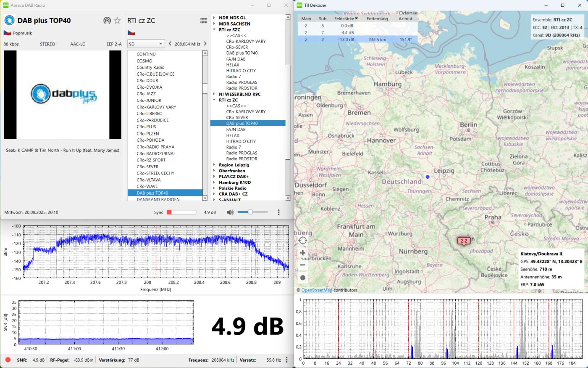Viewport: 588px width, 368px height.
Task: Select Radio 7 under RTI cz ZC
Action: (x=234, y=147)
